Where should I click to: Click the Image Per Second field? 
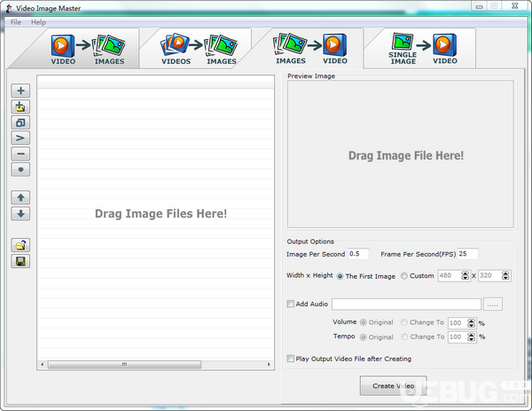[x=358, y=254]
